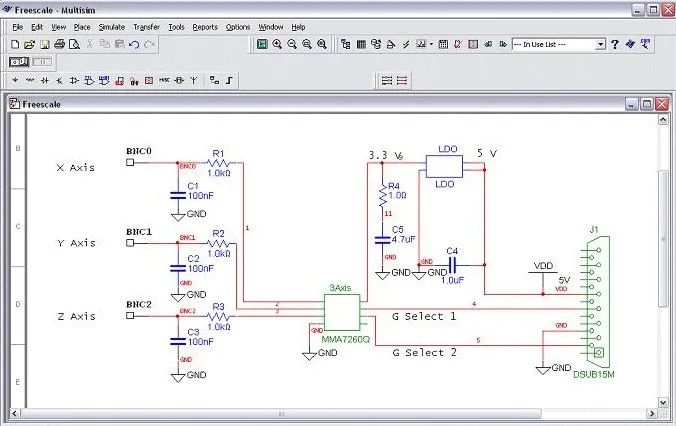676x426 pixels.
Task: Toggle the simulation run switch
Action: pos(19,62)
